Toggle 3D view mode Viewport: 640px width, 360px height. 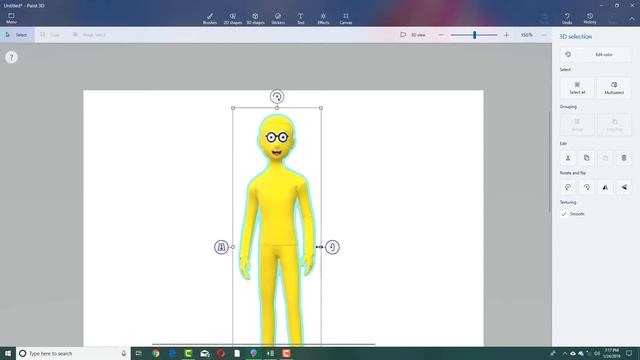click(413, 35)
